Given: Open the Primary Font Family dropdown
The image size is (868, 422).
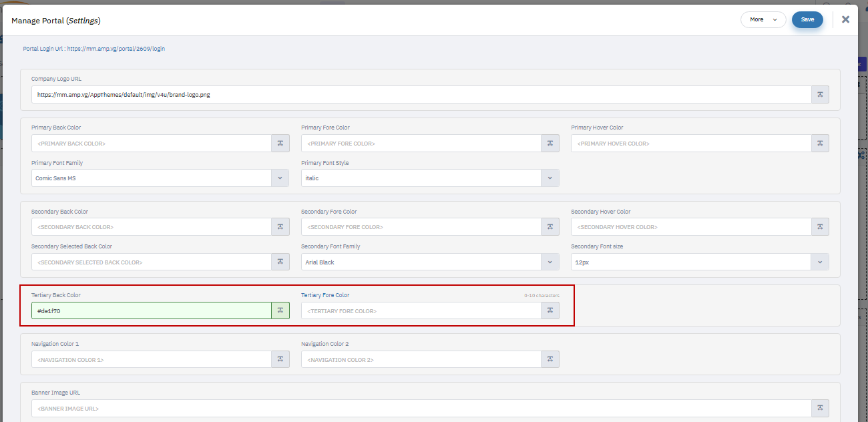Looking at the screenshot, I should pyautogui.click(x=280, y=178).
